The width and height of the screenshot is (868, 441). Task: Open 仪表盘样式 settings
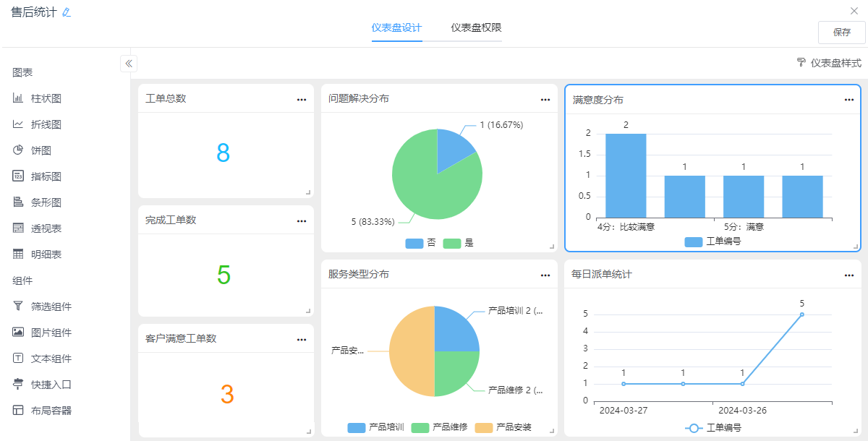[x=829, y=63]
